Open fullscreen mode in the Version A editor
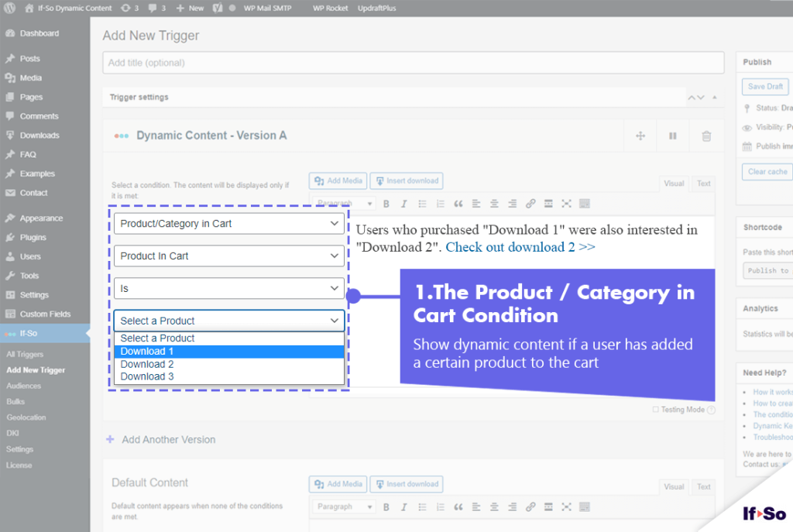 pyautogui.click(x=566, y=204)
